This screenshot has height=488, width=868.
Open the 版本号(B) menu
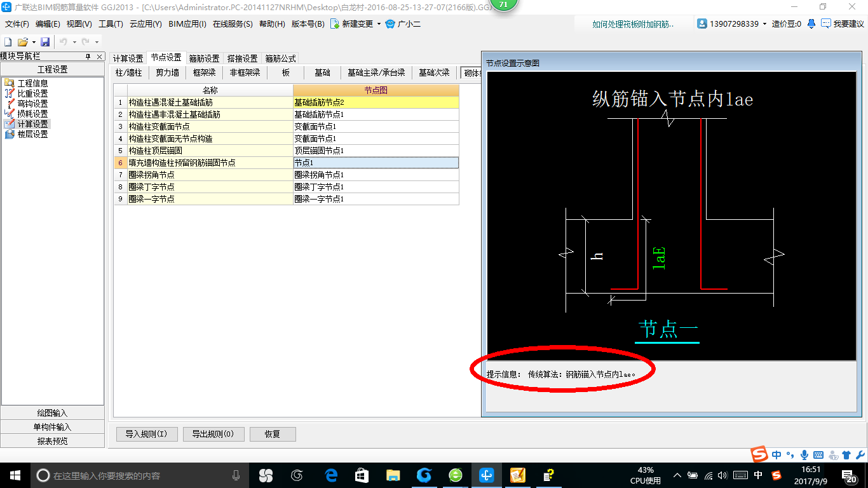pos(308,24)
